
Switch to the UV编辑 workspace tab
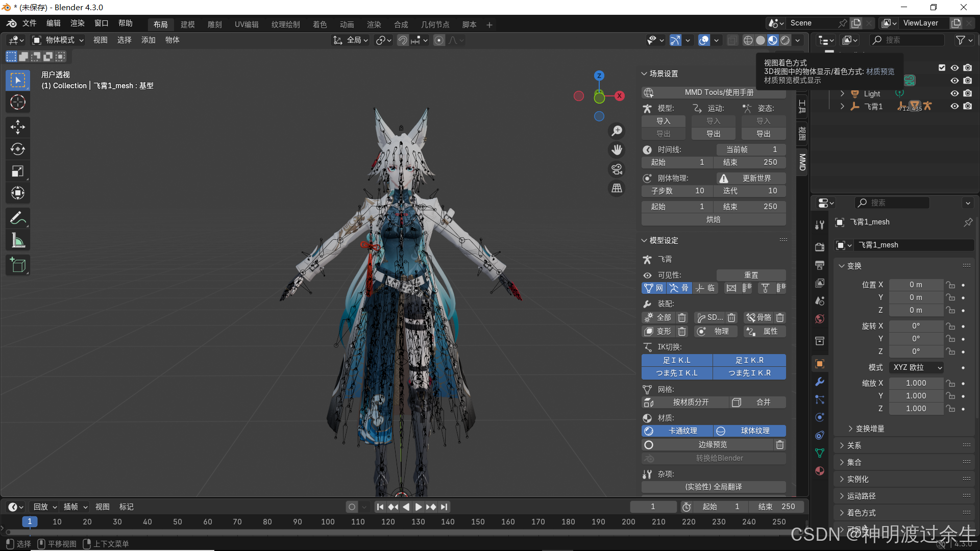pos(247,24)
